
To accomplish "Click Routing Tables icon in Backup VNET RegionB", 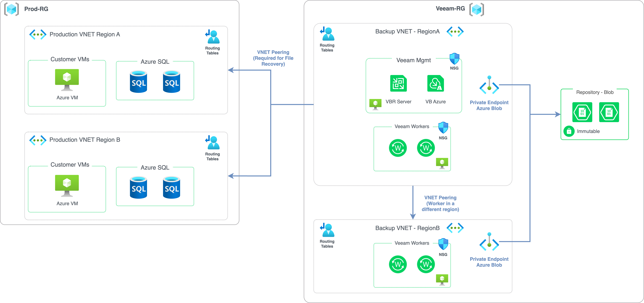I will [x=327, y=230].
